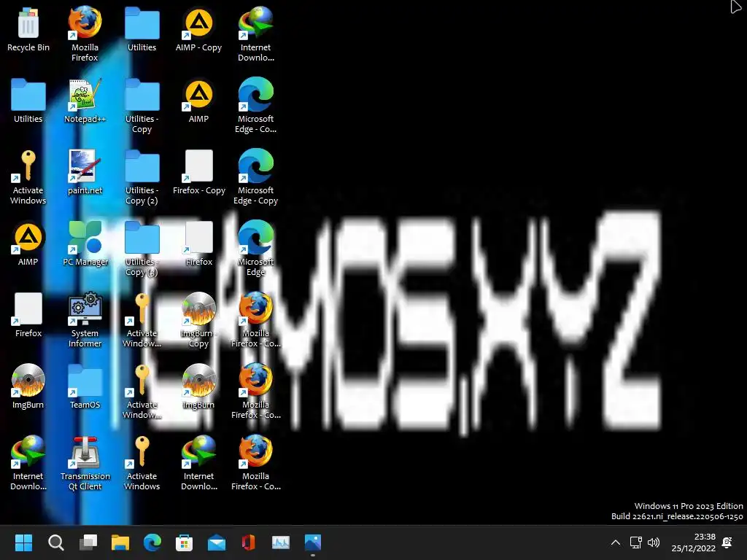Launch Transmission Qt Client shortcut

(x=85, y=463)
